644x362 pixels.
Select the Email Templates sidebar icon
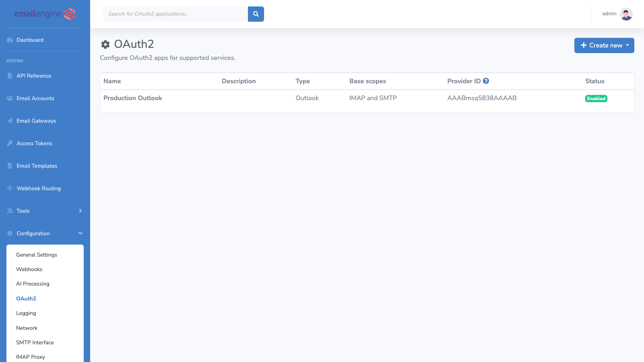tap(9, 166)
